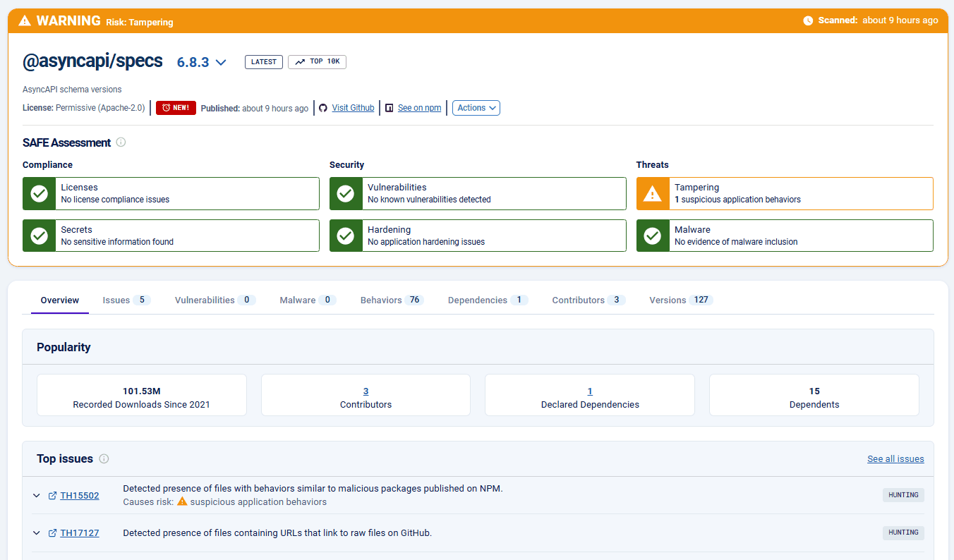The image size is (954, 560).
Task: Click the info icon next to SAFE Assessment
Action: pyautogui.click(x=120, y=142)
